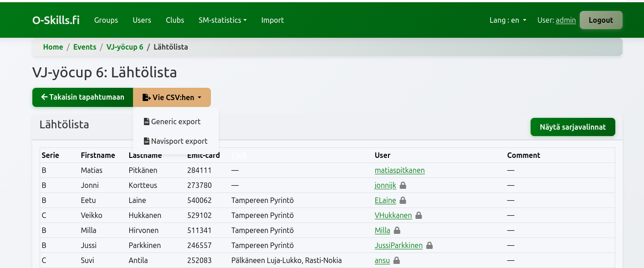Click the CSV file icon beside Navisport export

click(147, 142)
